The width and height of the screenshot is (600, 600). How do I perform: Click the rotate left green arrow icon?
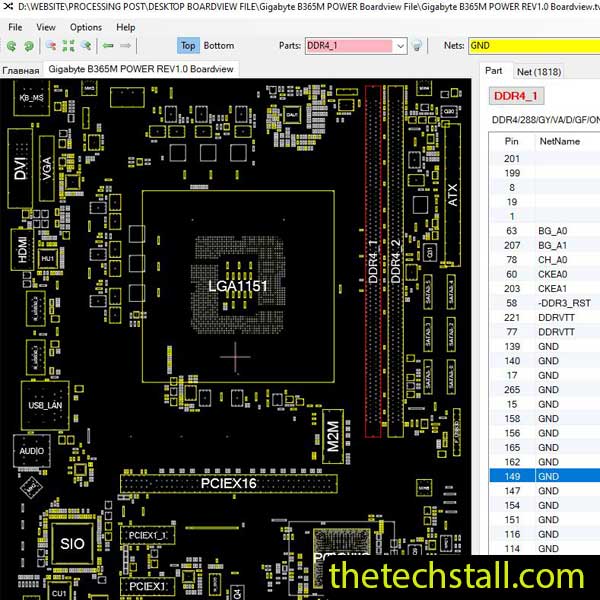click(11, 46)
